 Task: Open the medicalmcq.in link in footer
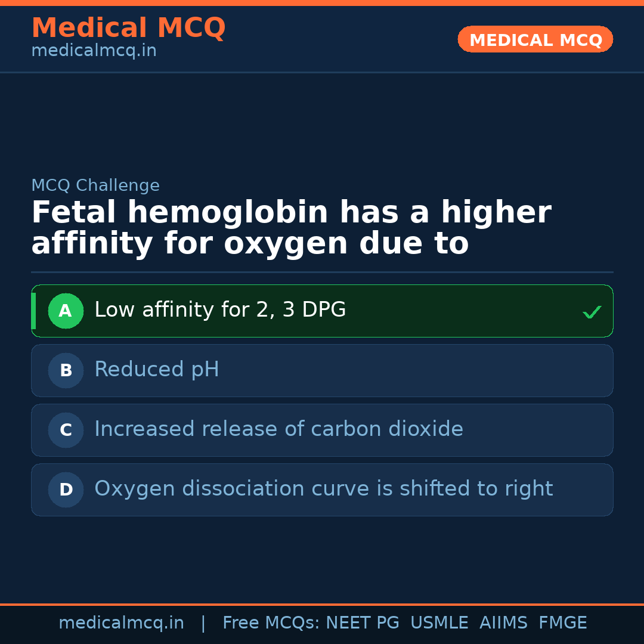tap(121, 623)
